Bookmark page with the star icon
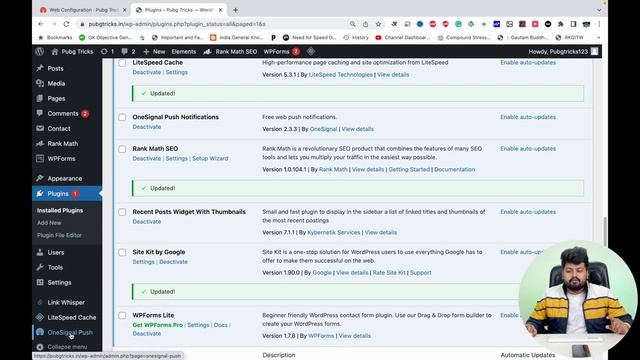 (378, 24)
